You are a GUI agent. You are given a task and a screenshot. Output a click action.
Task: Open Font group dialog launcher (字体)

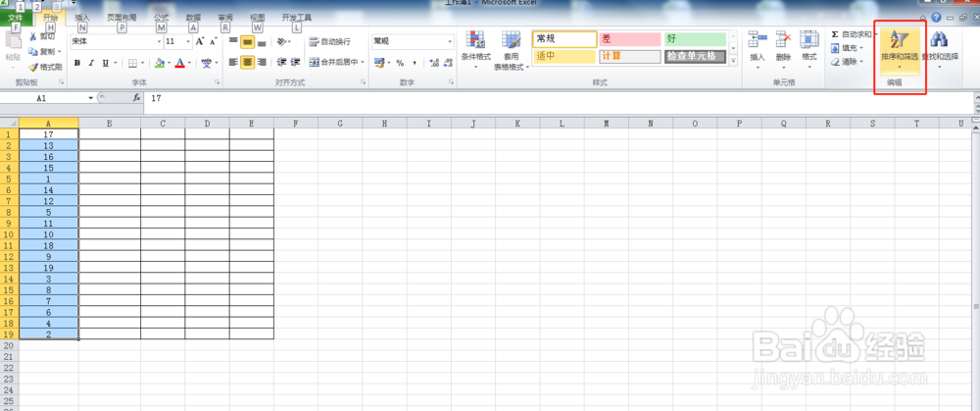[x=217, y=82]
